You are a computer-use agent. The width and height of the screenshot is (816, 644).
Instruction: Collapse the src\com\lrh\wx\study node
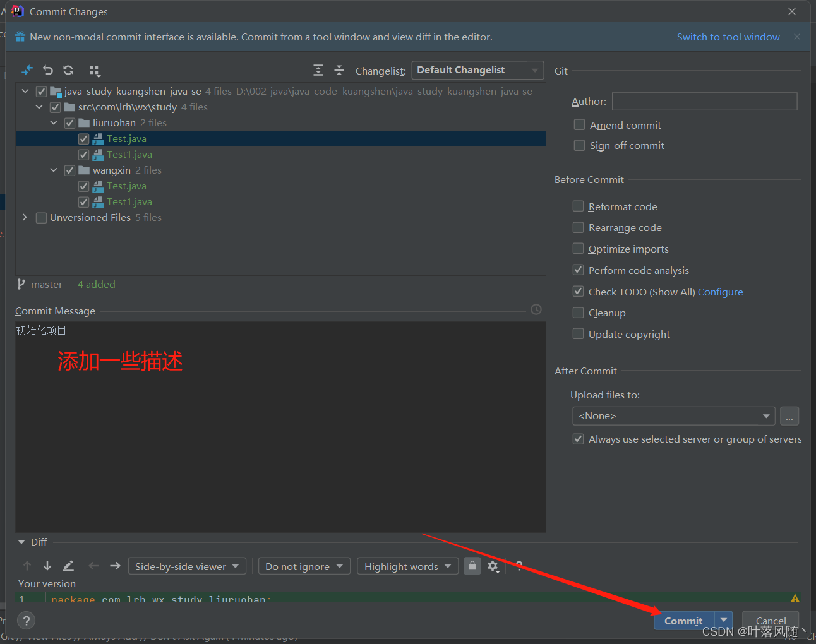[x=39, y=107]
